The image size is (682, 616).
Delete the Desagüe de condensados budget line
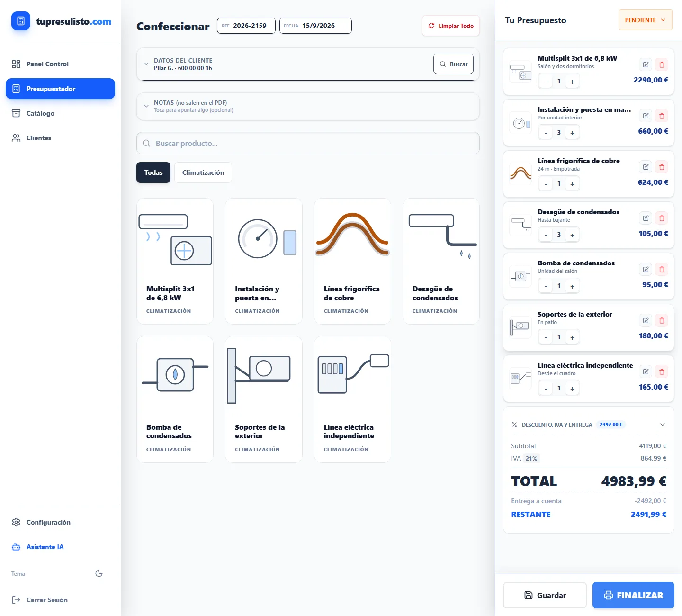pos(662,218)
